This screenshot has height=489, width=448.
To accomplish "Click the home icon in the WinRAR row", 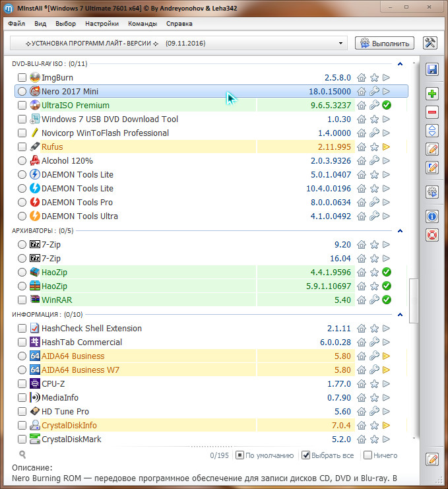I will [362, 300].
